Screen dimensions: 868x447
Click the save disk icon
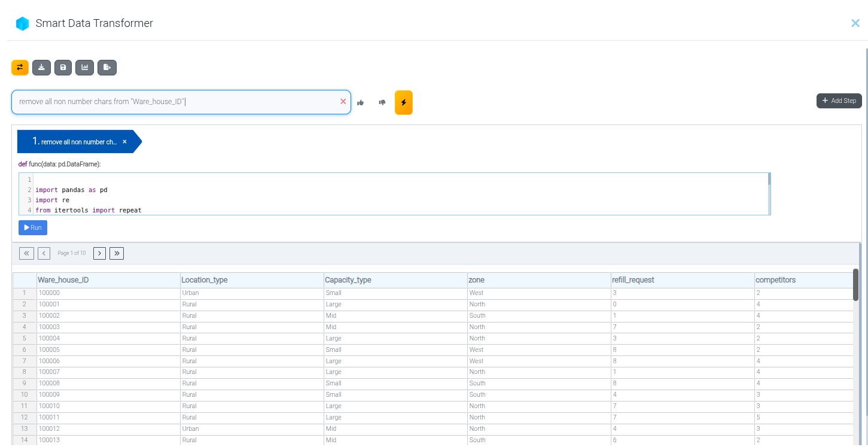click(x=63, y=68)
